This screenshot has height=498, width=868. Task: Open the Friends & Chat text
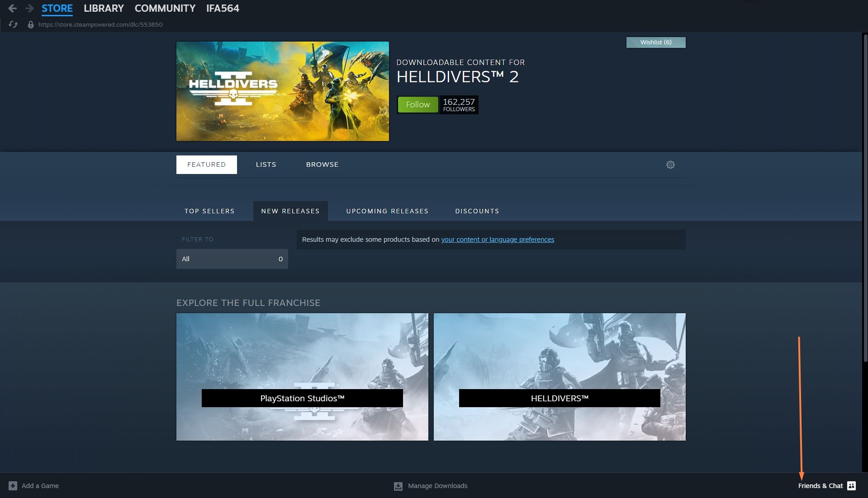[x=821, y=486]
